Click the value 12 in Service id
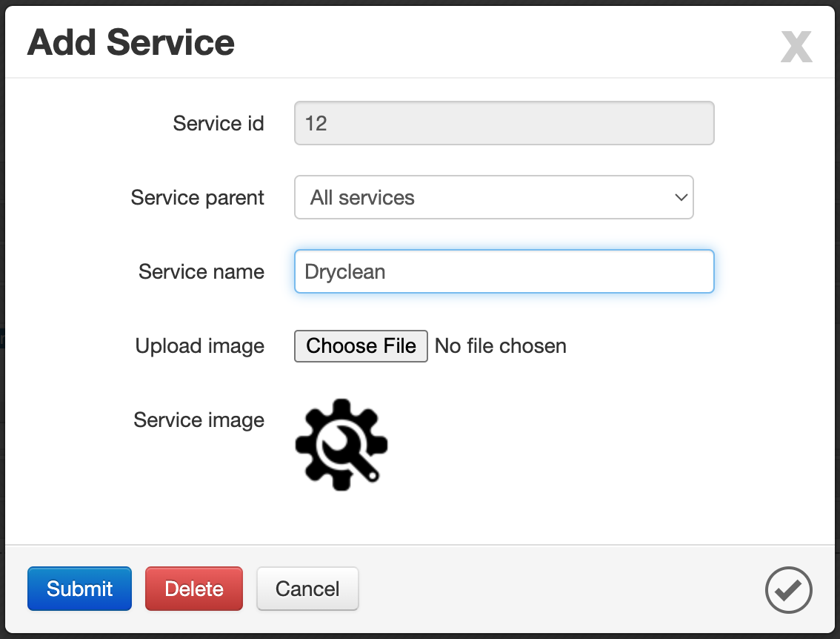This screenshot has height=639, width=840. click(316, 123)
